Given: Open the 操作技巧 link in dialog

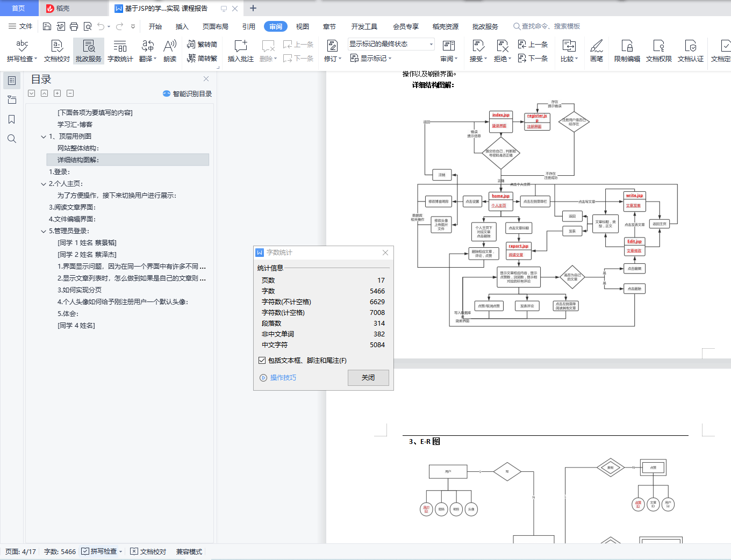Looking at the screenshot, I should pos(278,378).
